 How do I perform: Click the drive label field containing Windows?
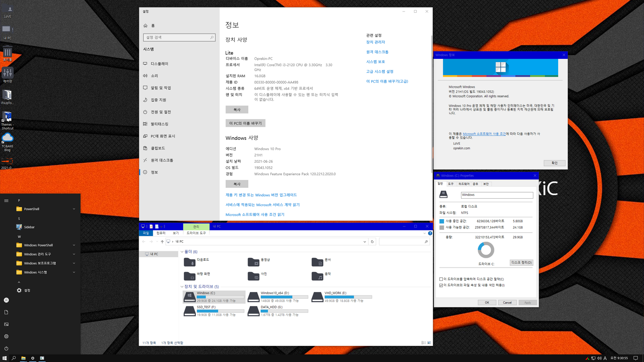497,195
